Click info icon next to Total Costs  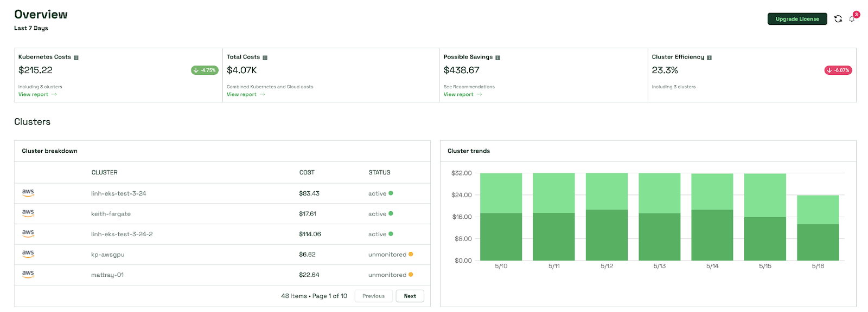click(x=265, y=57)
